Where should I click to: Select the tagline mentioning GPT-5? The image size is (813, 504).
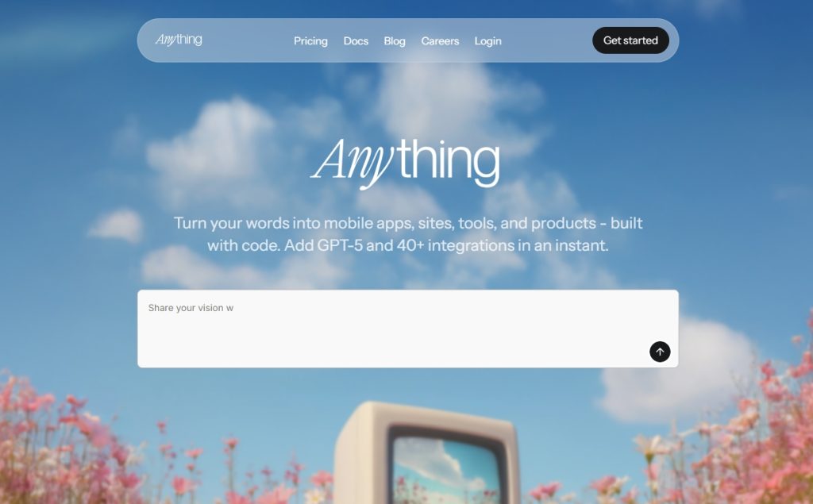[x=407, y=234]
